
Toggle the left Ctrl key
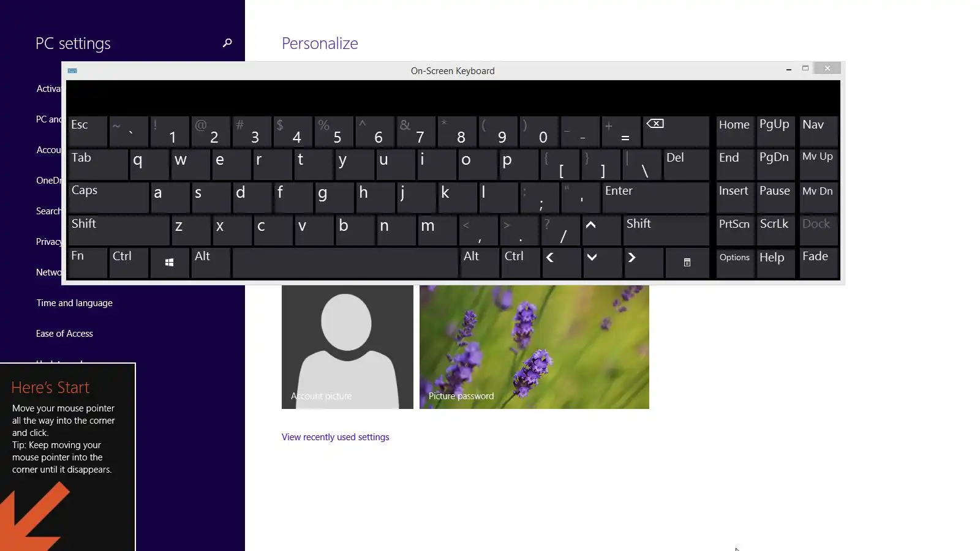[x=129, y=263]
